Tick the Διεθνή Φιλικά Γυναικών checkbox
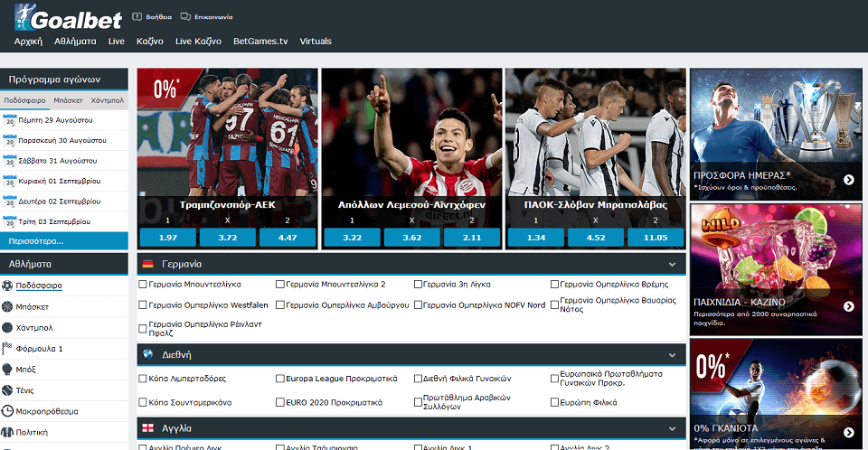 pyautogui.click(x=418, y=379)
